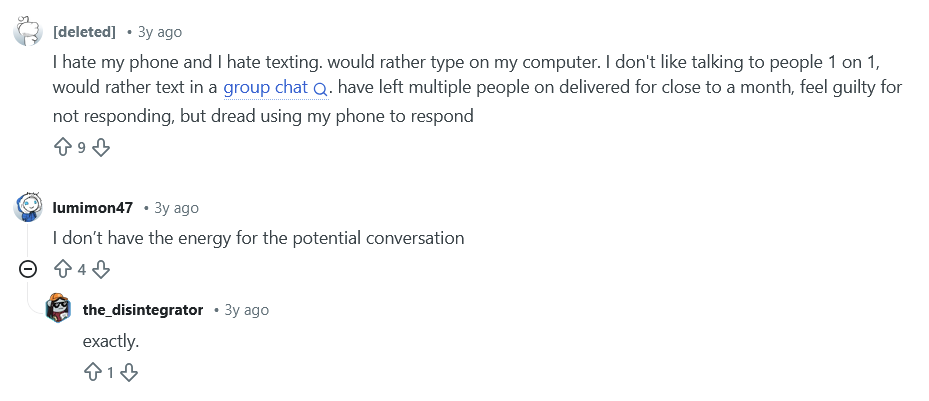Open the group chat link
The width and height of the screenshot is (929, 401).
tap(265, 88)
